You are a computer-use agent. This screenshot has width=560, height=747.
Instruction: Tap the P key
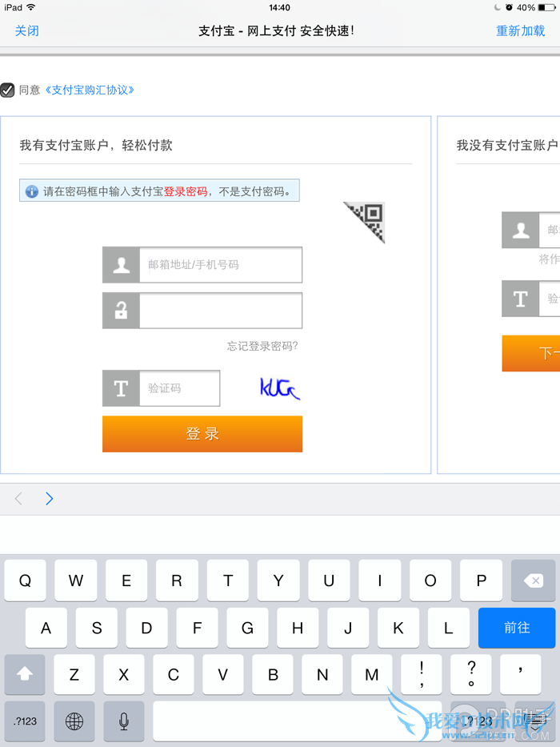[x=482, y=580]
